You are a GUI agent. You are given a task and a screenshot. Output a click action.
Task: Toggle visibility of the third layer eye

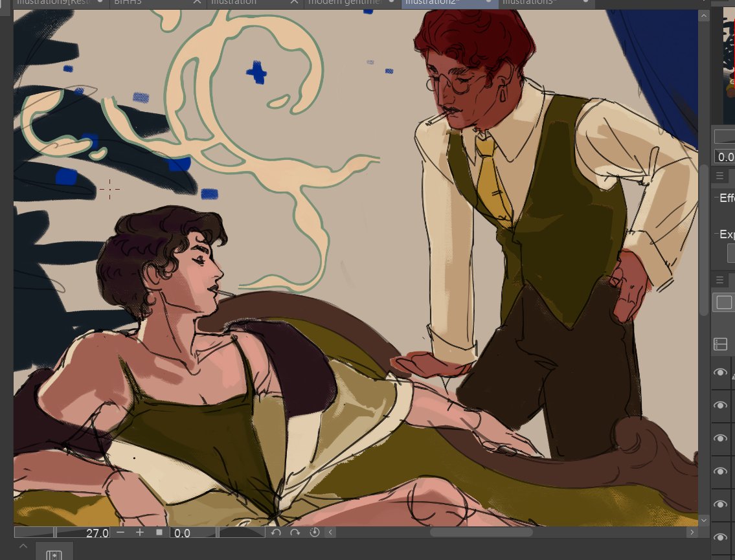pos(721,438)
